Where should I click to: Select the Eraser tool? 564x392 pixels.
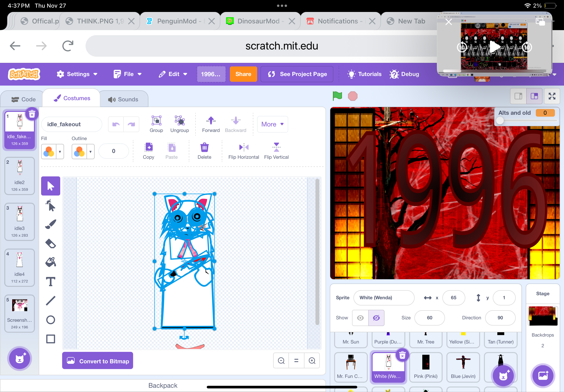point(51,243)
